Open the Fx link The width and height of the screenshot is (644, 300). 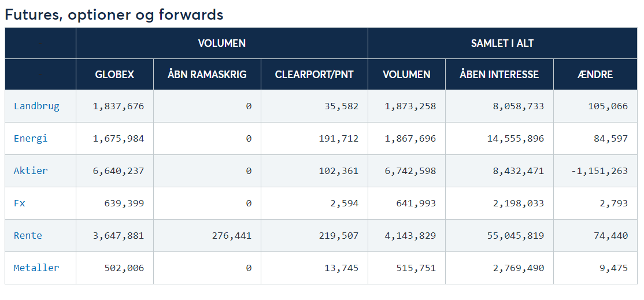coord(19,203)
